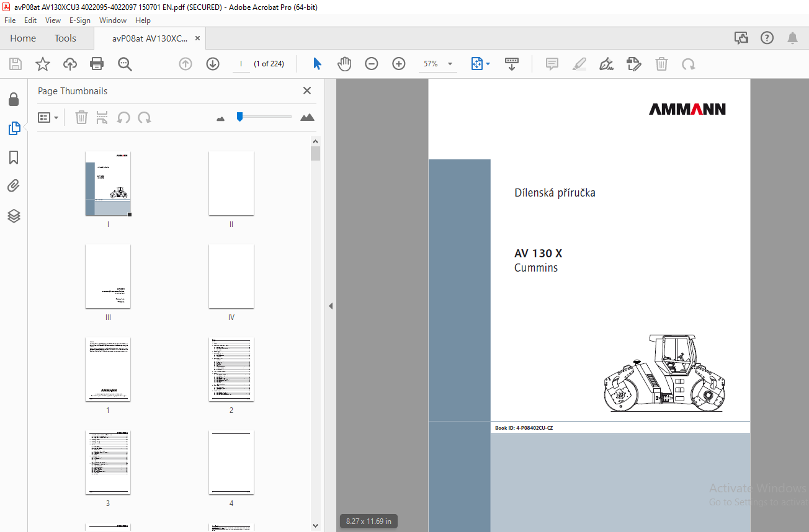Viewport: 809px width, 532px height.
Task: Select page II thumbnail
Action: (x=231, y=184)
